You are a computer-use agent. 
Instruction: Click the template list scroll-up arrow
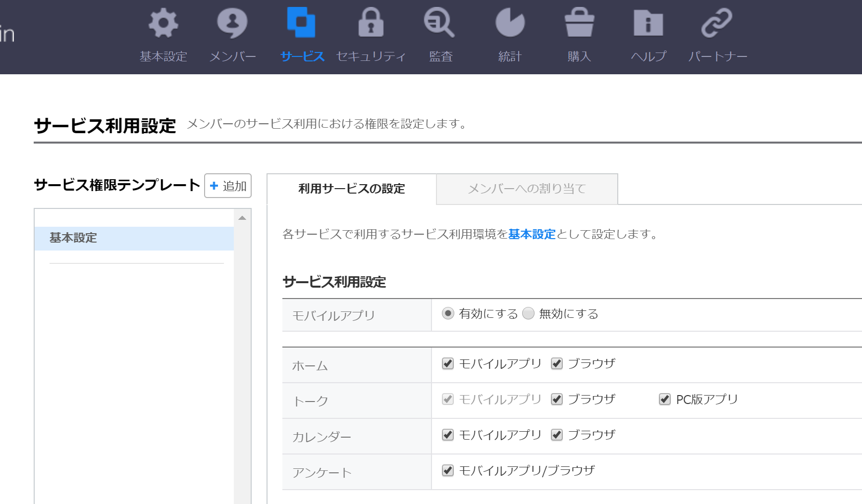242,218
